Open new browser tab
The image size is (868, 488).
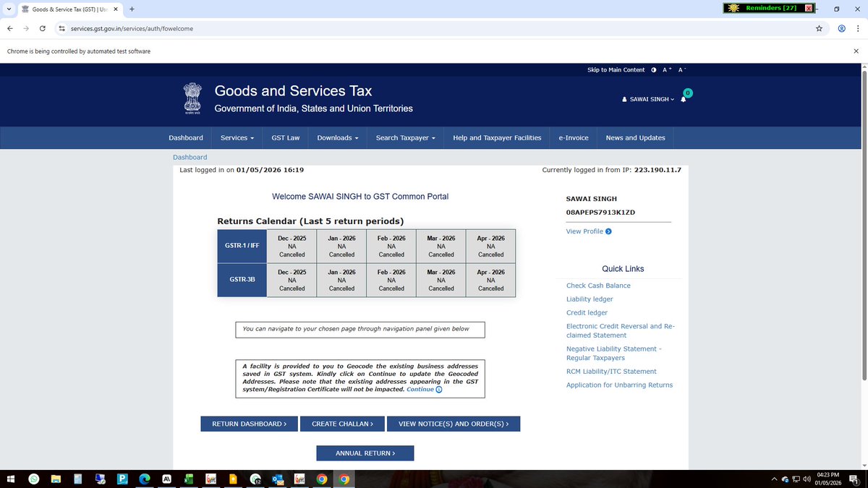132,9
